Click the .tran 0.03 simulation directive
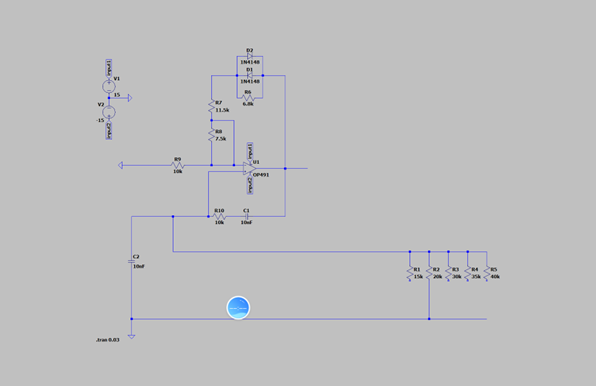596x386 pixels. [108, 340]
